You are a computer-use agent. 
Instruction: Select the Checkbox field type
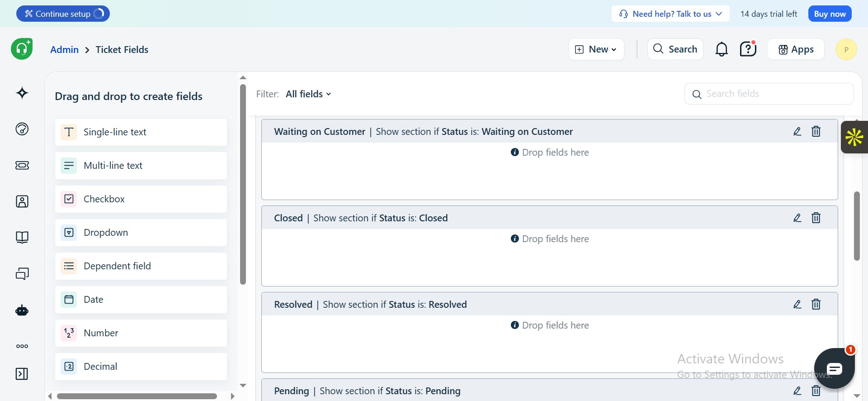click(141, 199)
